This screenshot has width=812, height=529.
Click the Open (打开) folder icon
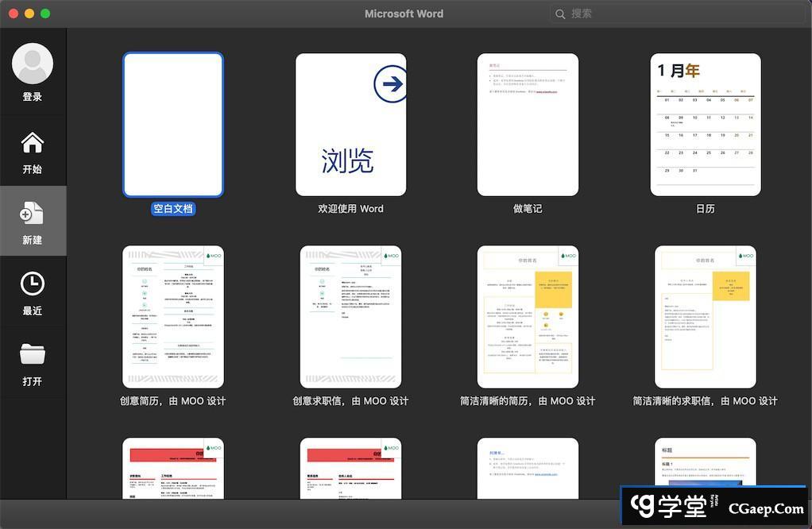pyautogui.click(x=33, y=354)
